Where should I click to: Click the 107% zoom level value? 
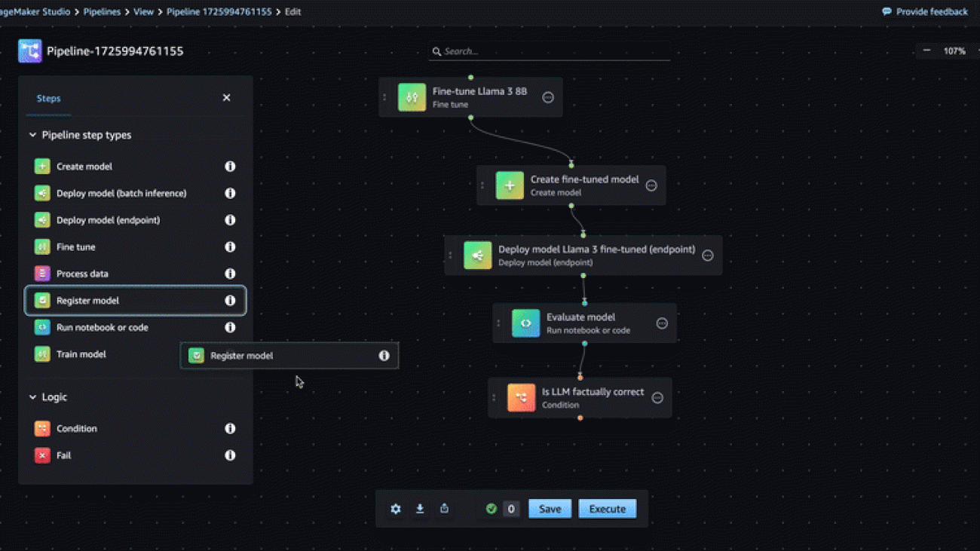click(x=954, y=51)
